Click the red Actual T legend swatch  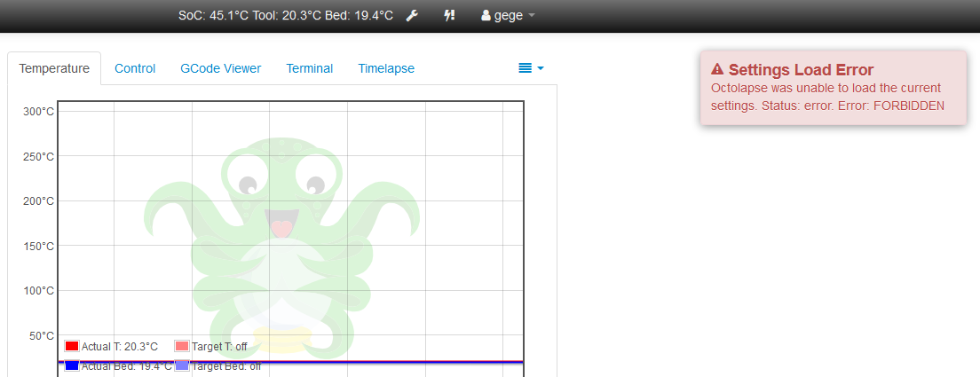72,346
